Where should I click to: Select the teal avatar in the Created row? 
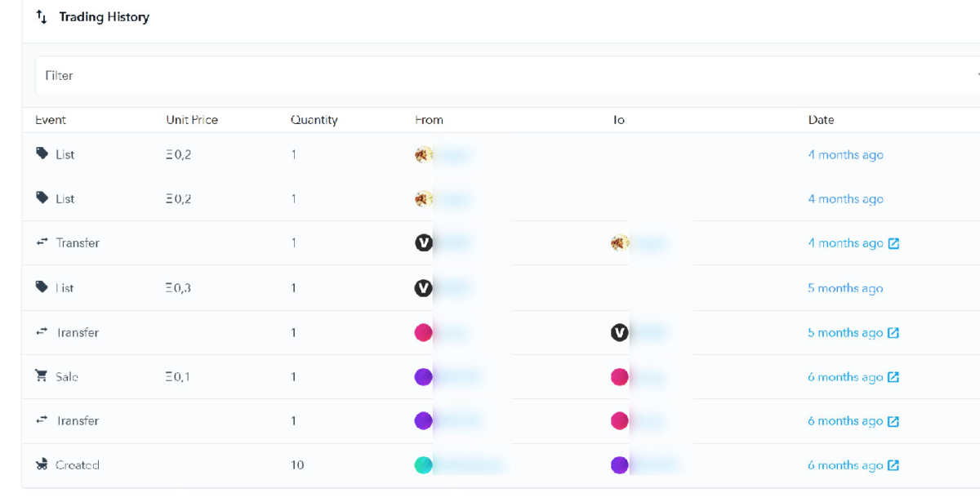tap(423, 465)
